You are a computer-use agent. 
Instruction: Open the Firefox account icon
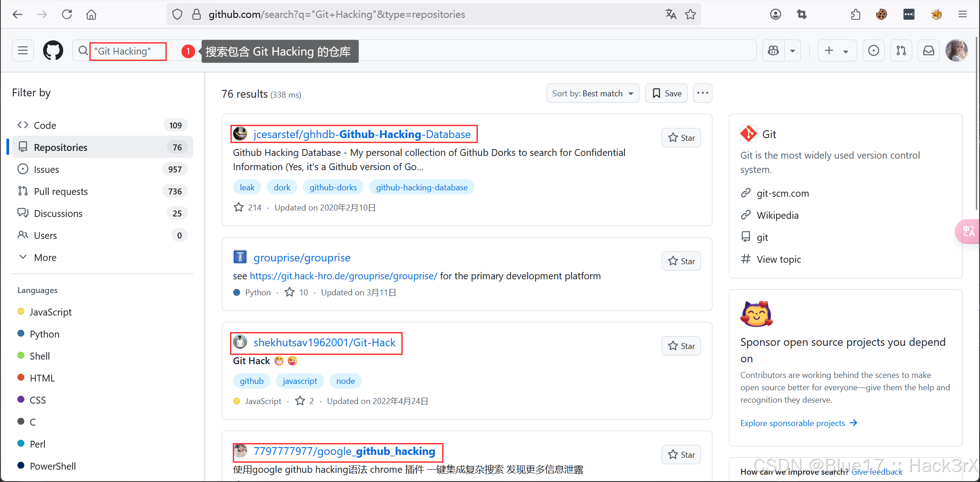coord(775,14)
